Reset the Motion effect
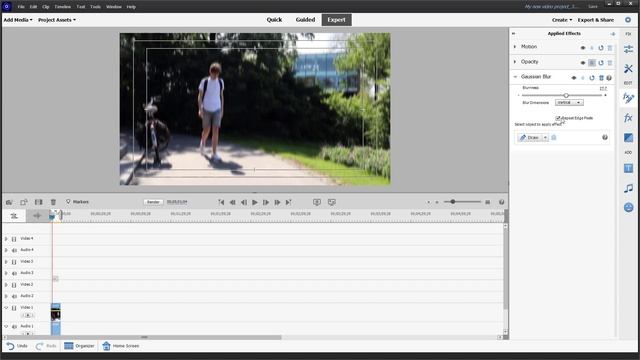640x360 pixels. 601,48
